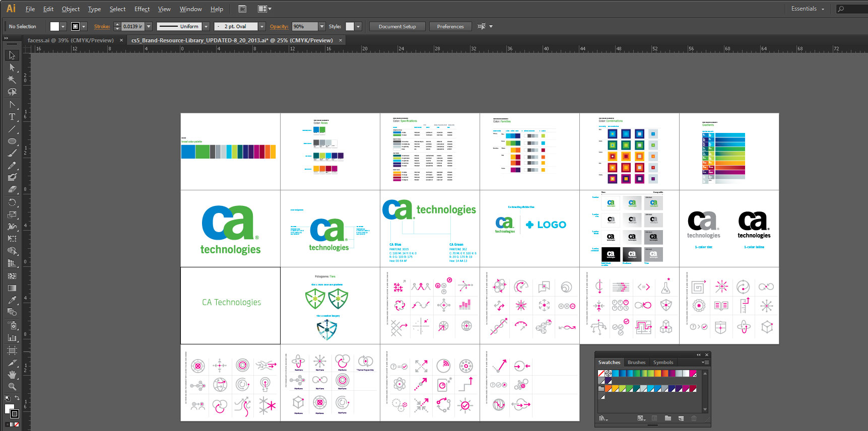Image resolution: width=868 pixels, height=431 pixels.
Task: Open the Show Swatch Kinds menu
Action: pos(641,418)
